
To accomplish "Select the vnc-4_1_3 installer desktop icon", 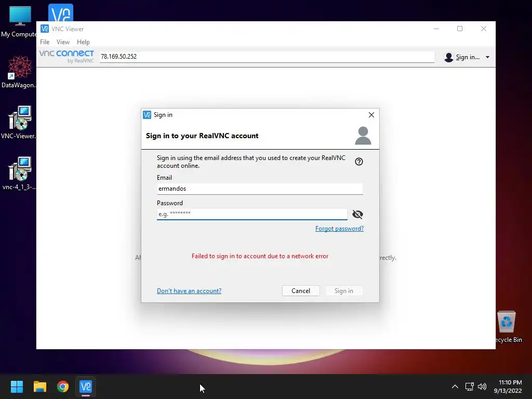I will [19, 174].
